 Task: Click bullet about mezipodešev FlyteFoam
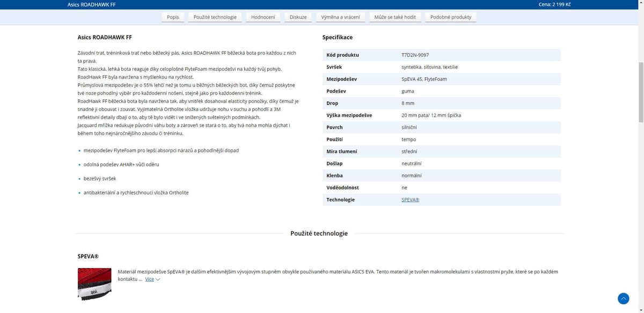161,151
